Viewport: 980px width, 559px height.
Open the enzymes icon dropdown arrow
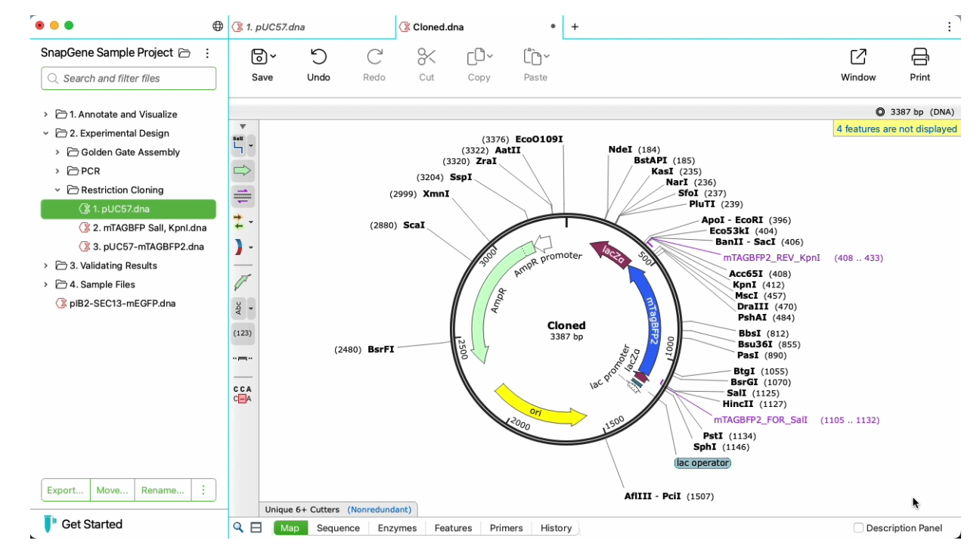click(x=252, y=144)
